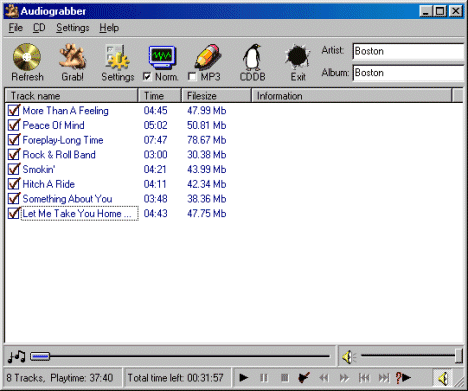Rewind the current track

[x=324, y=378]
